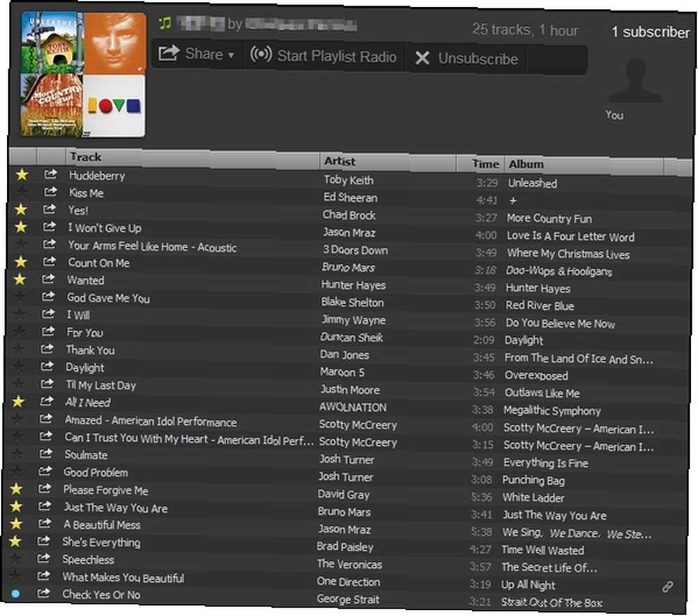Open the album Megalithic Symphony
The height and width of the screenshot is (616, 698).
tap(552, 410)
